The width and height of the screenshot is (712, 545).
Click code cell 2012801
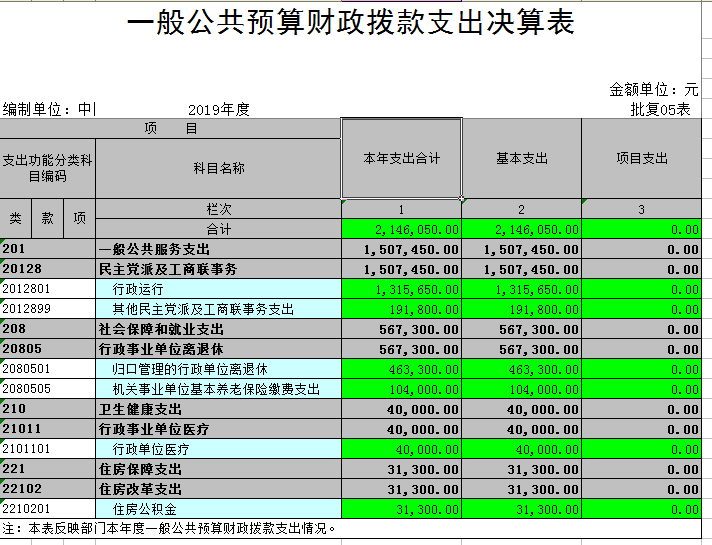point(47,289)
